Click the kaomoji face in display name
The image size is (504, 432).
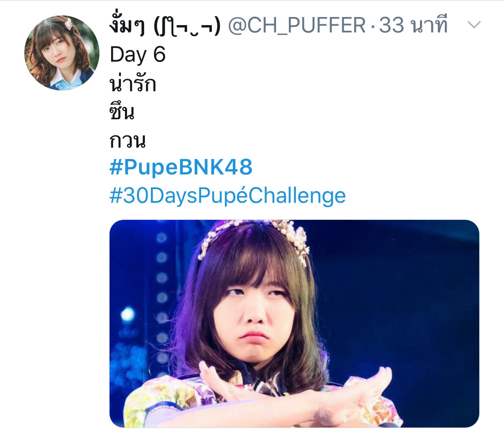coord(187,26)
